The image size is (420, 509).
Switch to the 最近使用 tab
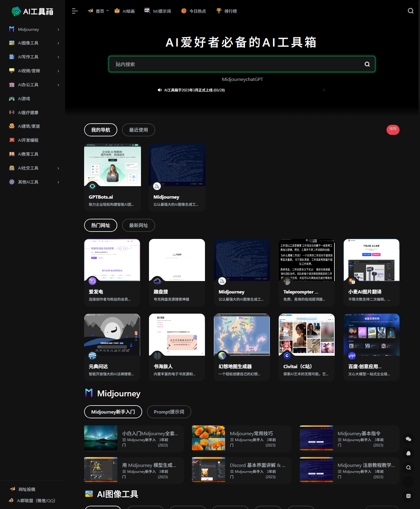pos(138,130)
